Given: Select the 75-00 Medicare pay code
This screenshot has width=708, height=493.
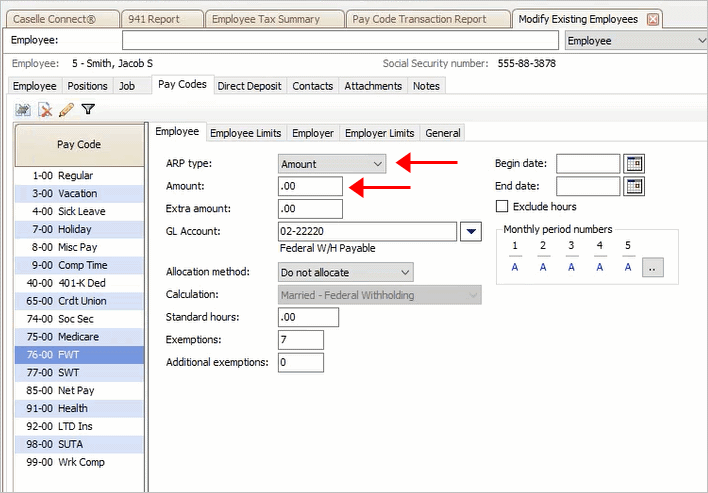Looking at the screenshot, I should click(79, 337).
